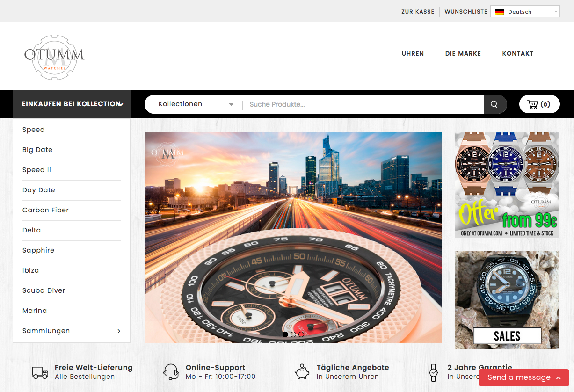574x392 pixels.
Task: Click the Freie Welt-Lieferung text
Action: (94, 368)
